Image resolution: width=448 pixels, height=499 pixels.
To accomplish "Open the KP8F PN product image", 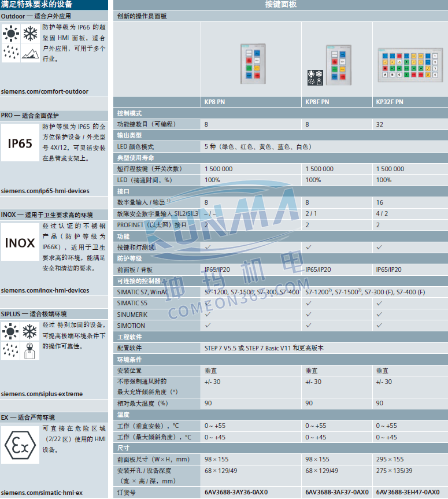I will pyautogui.click(x=339, y=65).
